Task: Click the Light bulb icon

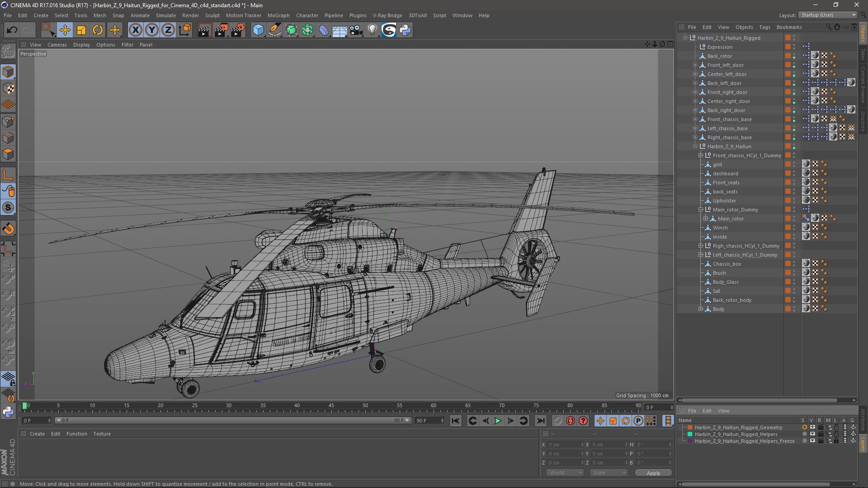Action: coord(373,30)
